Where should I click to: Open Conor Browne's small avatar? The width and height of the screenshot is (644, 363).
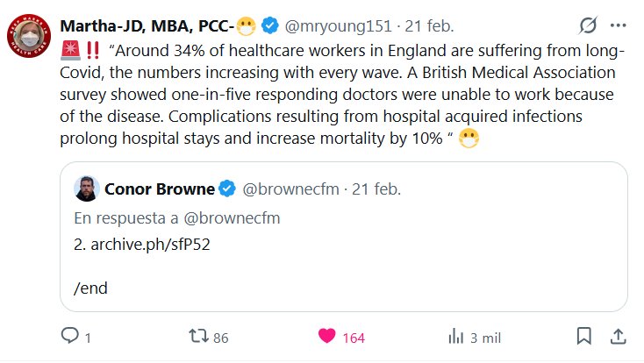click(87, 189)
